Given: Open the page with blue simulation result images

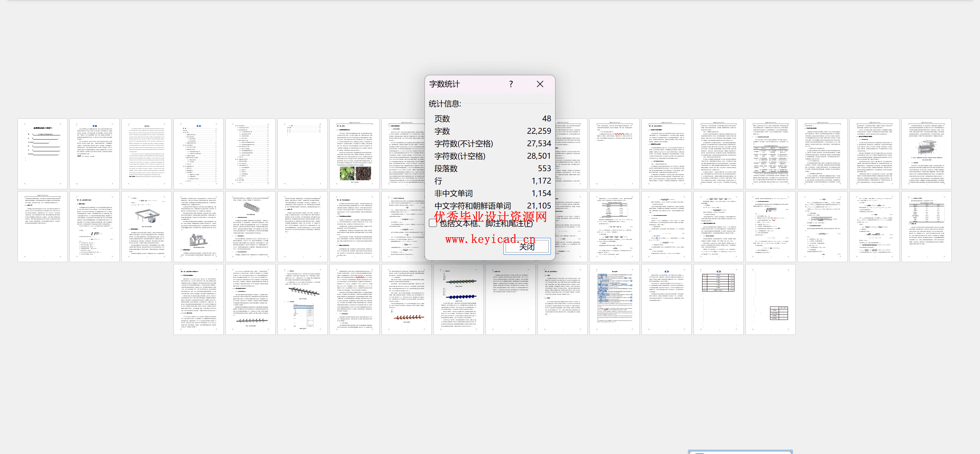Looking at the screenshot, I should 458,299.
